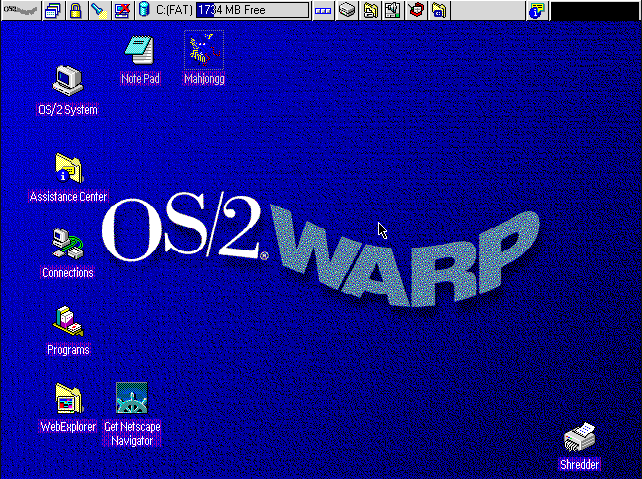The width and height of the screenshot is (642, 479).
Task: Click the "Programs" label text
Action: click(x=68, y=350)
